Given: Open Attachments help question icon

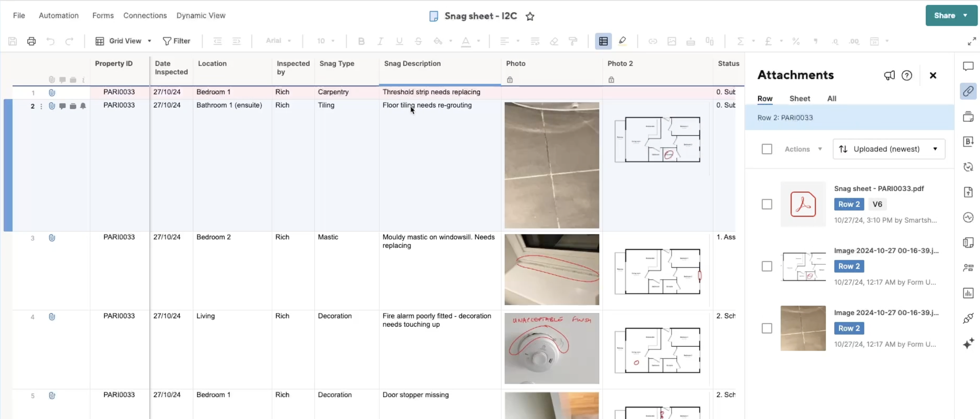Looking at the screenshot, I should point(907,75).
